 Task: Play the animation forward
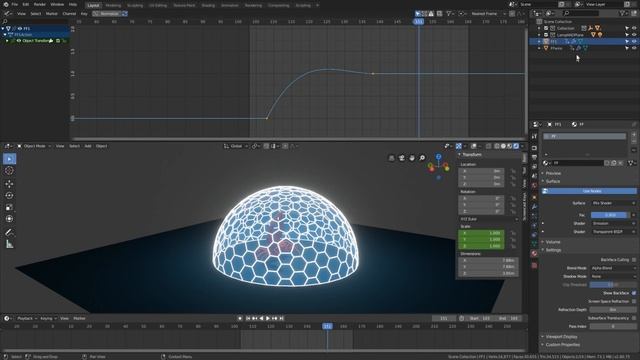point(268,318)
